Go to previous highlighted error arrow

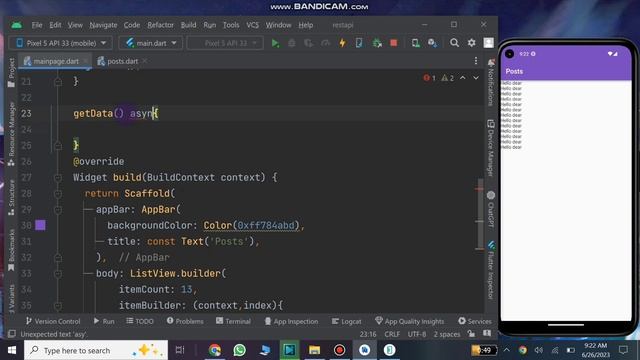coord(462,78)
